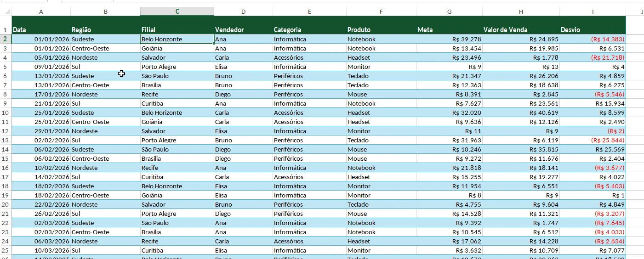Select row 2 header number

6,39
